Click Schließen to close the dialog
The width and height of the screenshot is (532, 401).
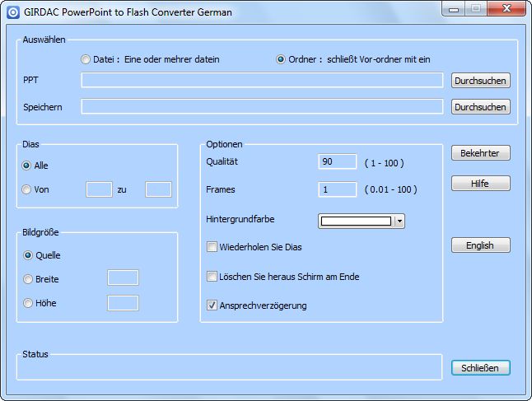480,368
